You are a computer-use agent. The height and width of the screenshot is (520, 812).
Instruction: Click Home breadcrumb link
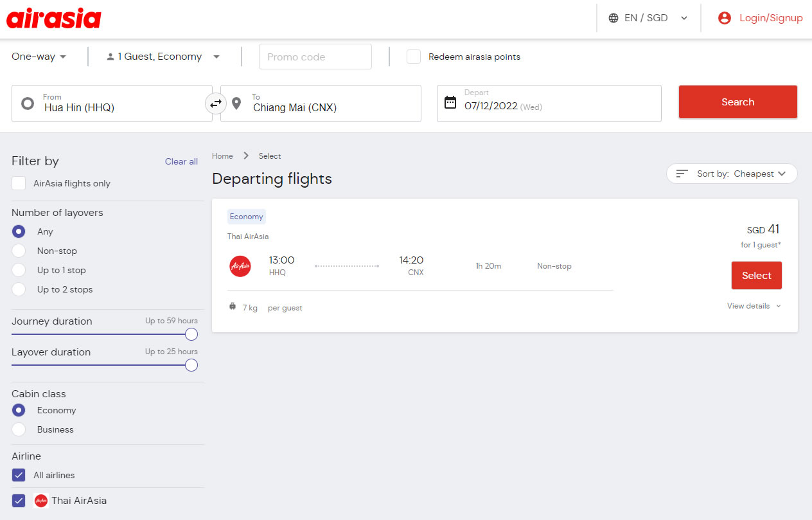[x=222, y=156]
